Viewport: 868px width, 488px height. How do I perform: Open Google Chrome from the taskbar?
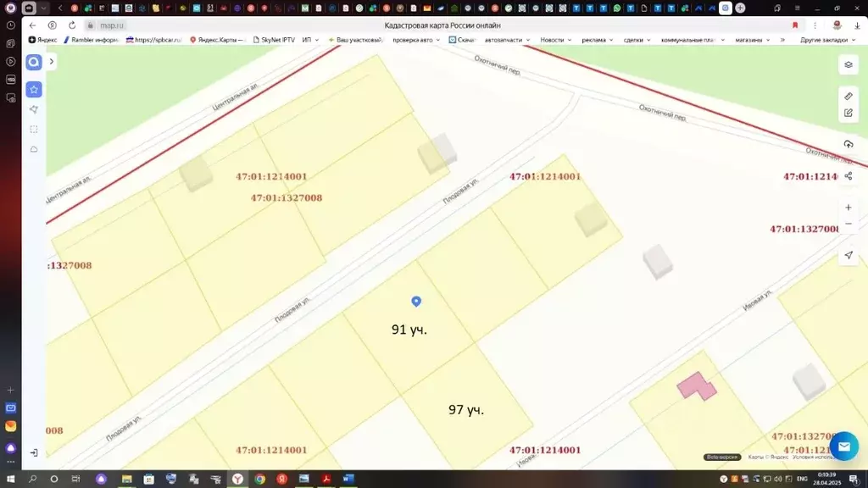[259, 479]
